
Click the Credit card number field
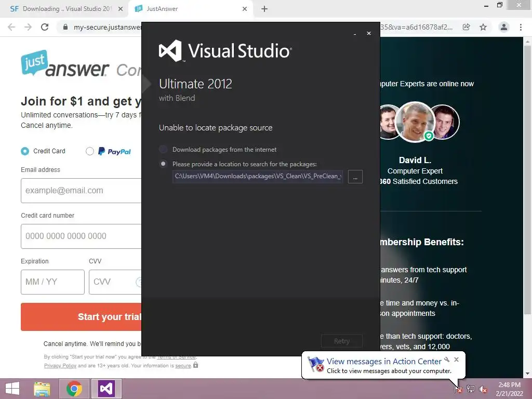(81, 236)
